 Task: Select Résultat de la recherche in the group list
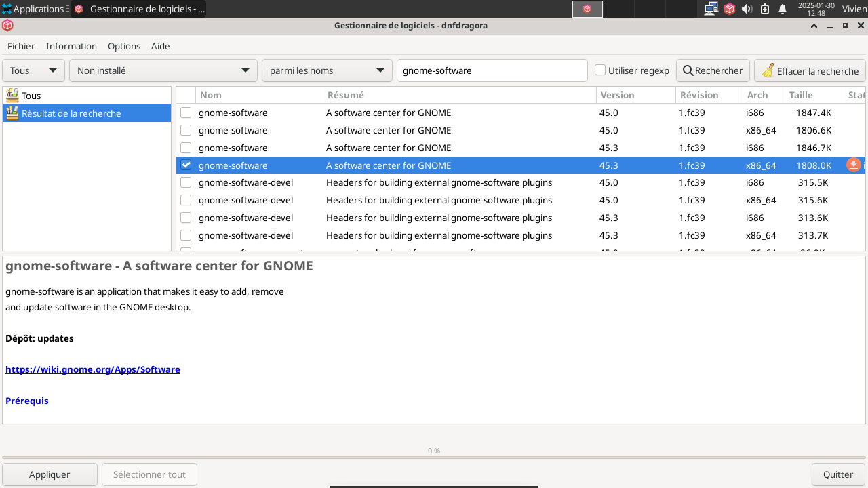pyautogui.click(x=87, y=113)
